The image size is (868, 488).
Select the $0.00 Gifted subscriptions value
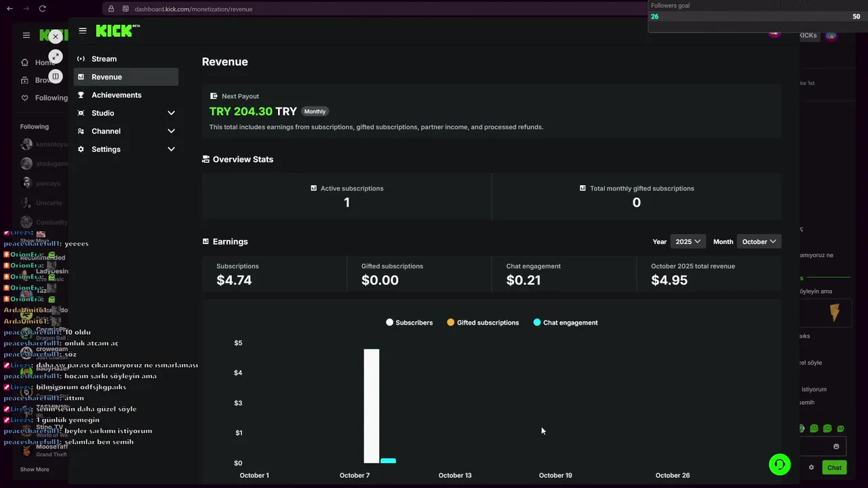380,280
